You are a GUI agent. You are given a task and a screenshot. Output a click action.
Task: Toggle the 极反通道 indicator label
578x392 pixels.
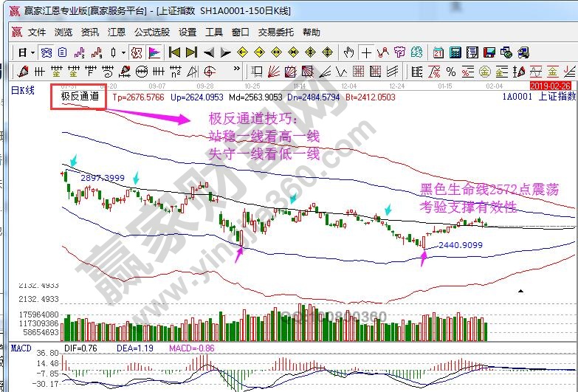coord(79,97)
